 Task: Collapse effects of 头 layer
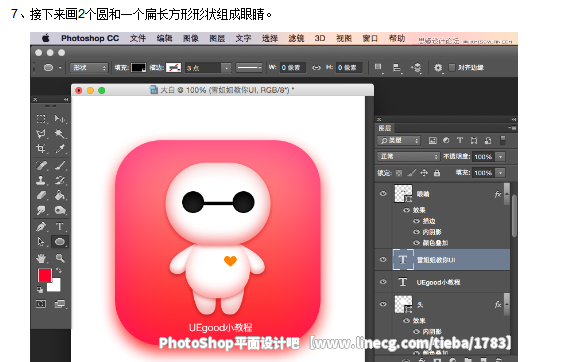507,304
